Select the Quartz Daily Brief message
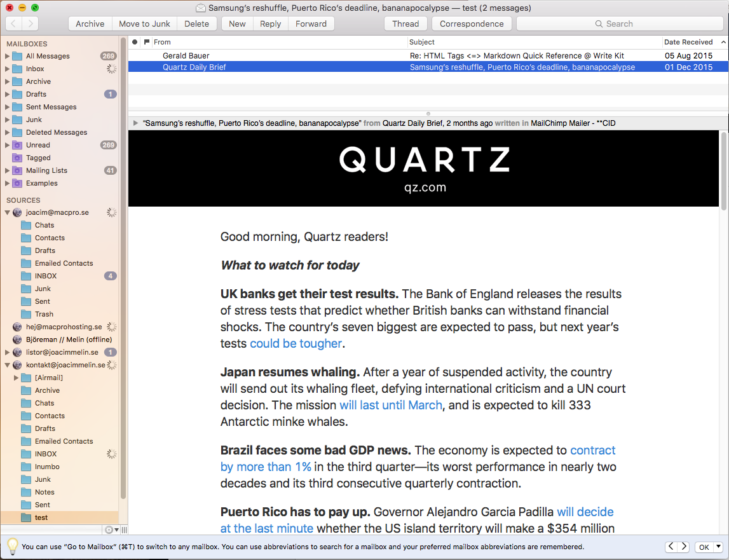Viewport: 729px width, 560px height. (428, 67)
